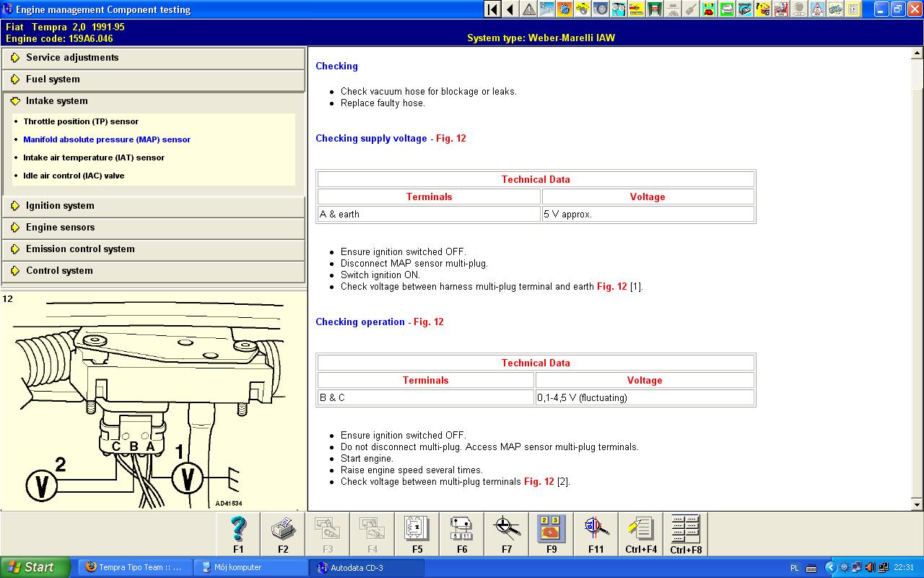Click the F11 magnifier wiring button
Image resolution: width=924 pixels, height=578 pixels.
coord(596,534)
